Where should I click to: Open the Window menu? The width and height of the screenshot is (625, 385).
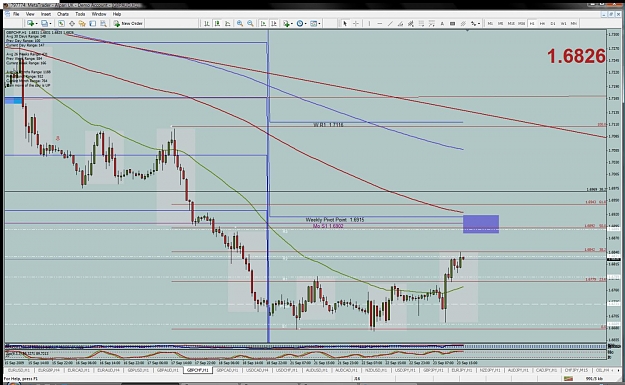click(99, 14)
